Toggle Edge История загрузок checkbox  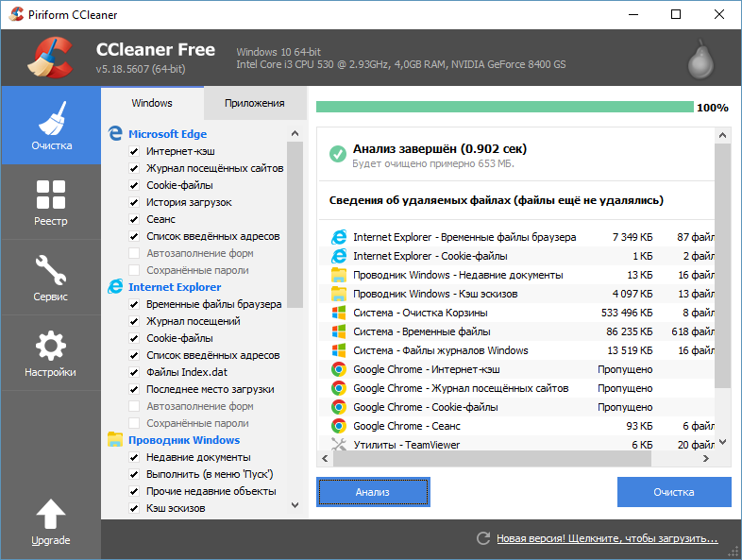coord(134,202)
